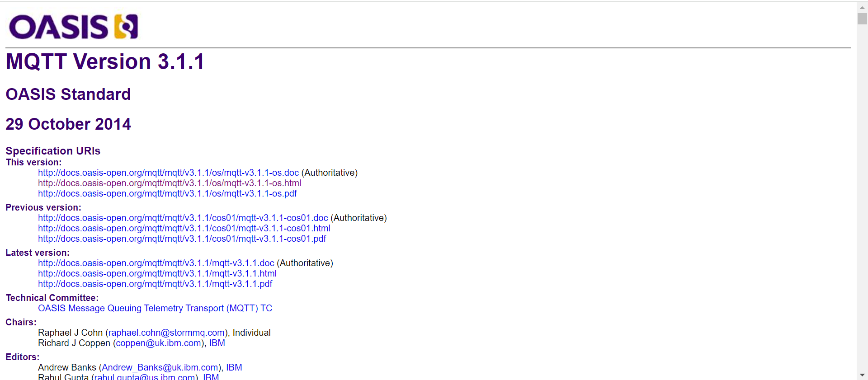Screen dimensions: 868x380
Task: Click (Authoritative) beside the cos01.doc link
Action: 359,218
